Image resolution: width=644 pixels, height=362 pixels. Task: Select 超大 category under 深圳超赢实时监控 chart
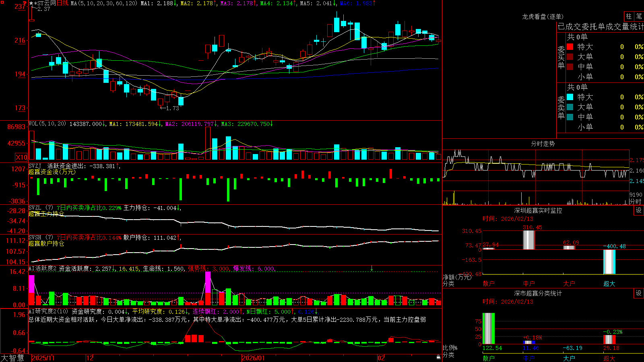point(609,284)
